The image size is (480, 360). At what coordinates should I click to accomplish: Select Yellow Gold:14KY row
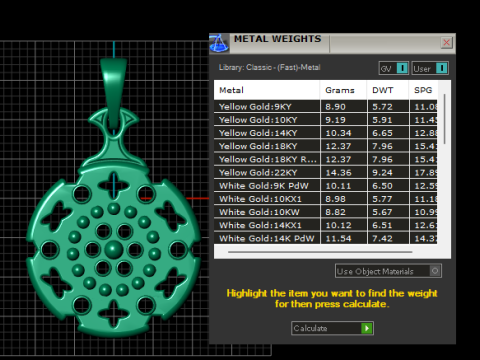(326, 133)
